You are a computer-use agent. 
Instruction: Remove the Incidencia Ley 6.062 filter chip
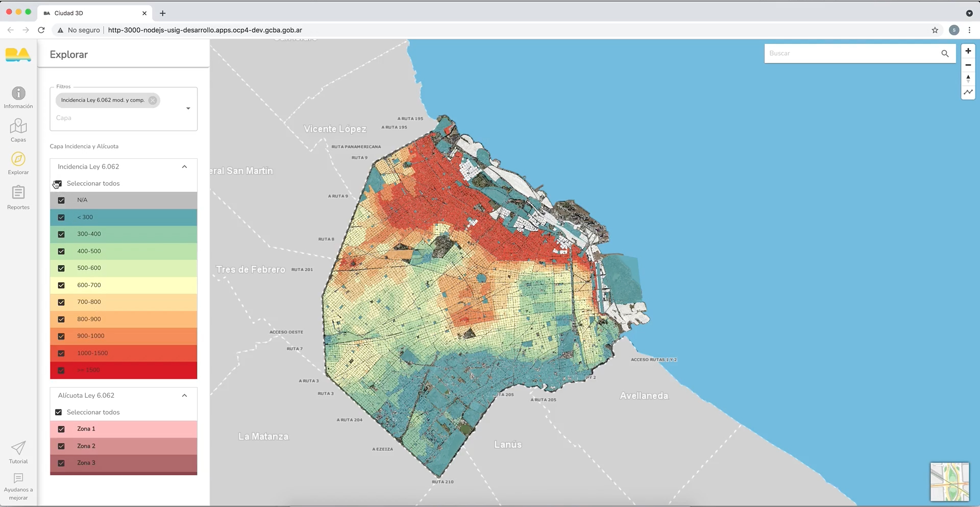153,101
